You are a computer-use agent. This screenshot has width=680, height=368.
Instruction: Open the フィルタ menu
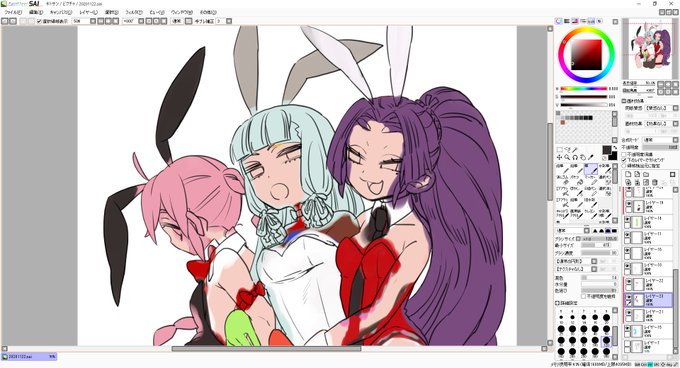134,12
